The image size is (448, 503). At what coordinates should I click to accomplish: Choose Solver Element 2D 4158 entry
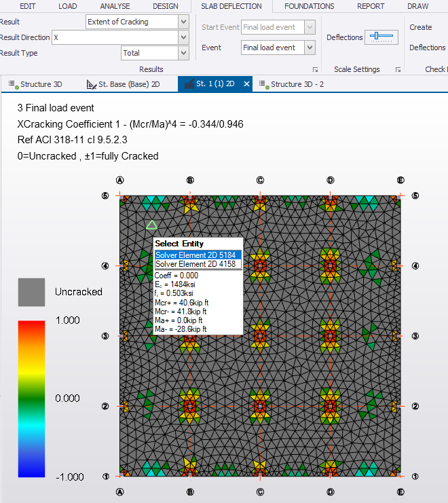pos(198,264)
